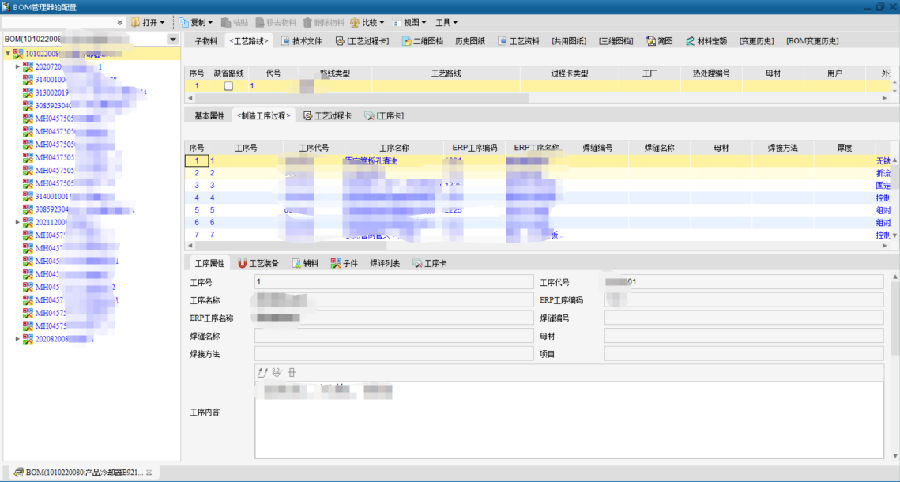Select tree item starting with 3130020
The height and width of the screenshot is (482, 900).
pos(52,92)
